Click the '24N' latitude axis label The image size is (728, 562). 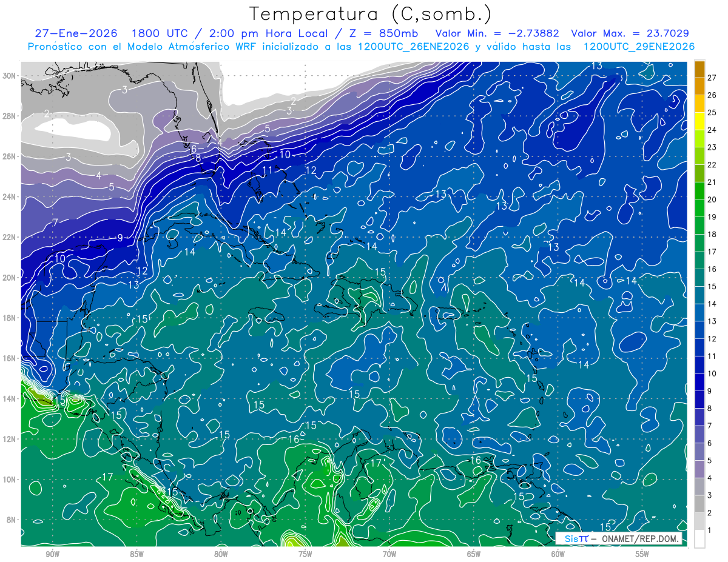click(x=8, y=197)
